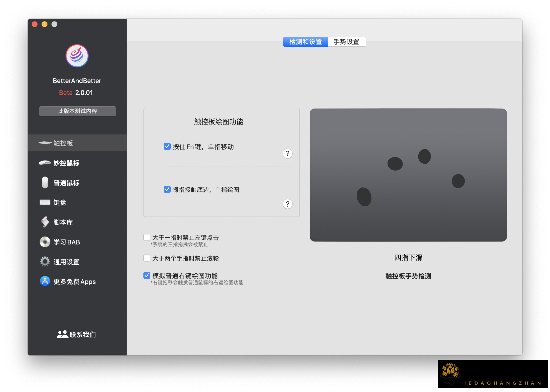Image resolution: width=550 pixels, height=392 pixels.
Task: Enable 大于一指时禁止左键点击 checkbox
Action: [x=147, y=238]
